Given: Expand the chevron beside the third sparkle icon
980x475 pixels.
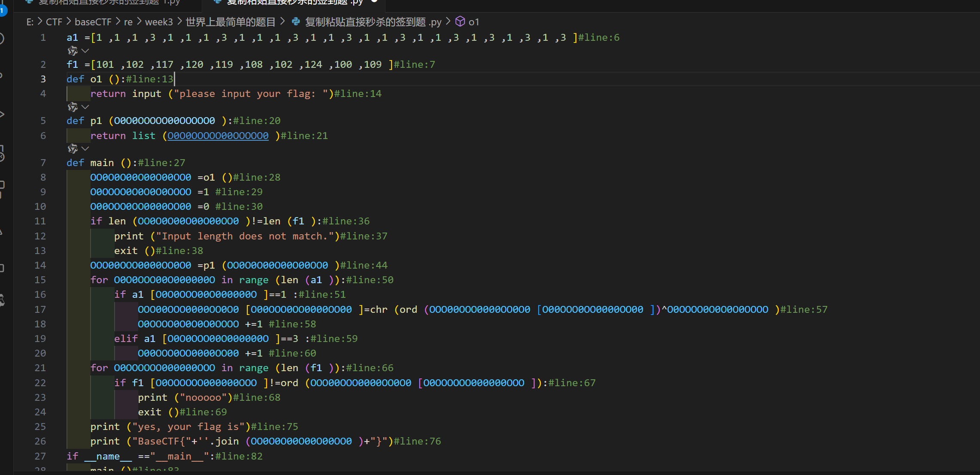Looking at the screenshot, I should click(85, 148).
